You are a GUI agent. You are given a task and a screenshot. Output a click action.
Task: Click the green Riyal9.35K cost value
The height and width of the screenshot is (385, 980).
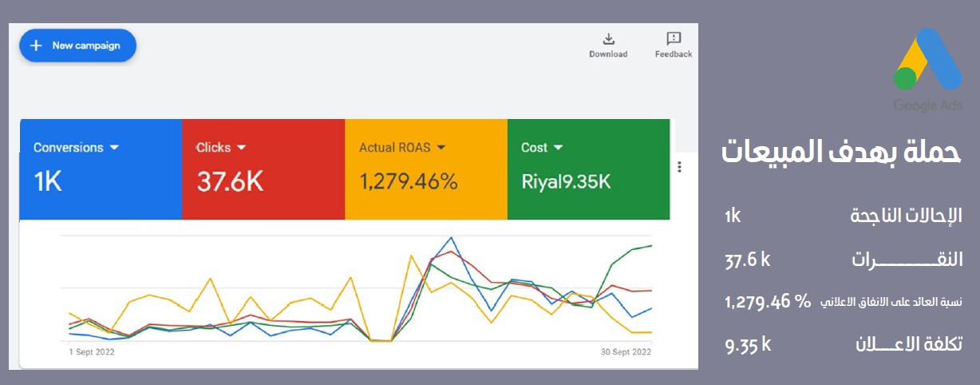pyautogui.click(x=566, y=182)
